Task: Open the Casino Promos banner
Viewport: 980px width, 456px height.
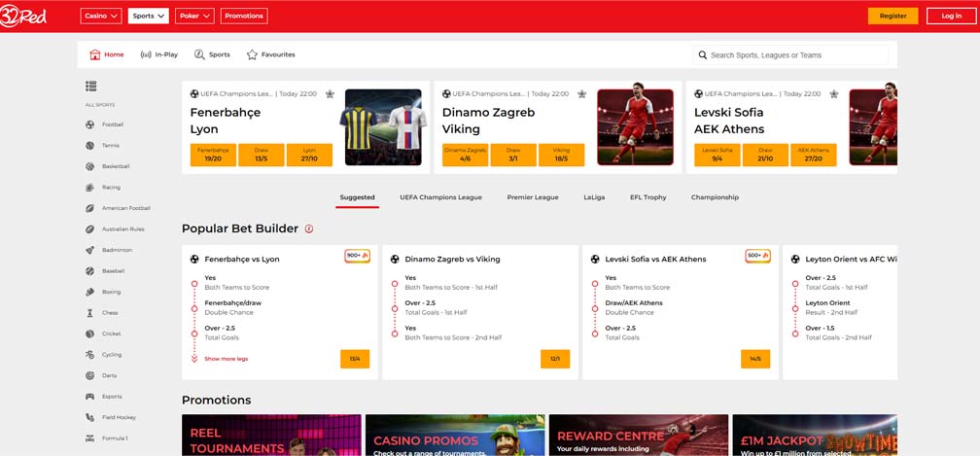Action: pos(455,436)
